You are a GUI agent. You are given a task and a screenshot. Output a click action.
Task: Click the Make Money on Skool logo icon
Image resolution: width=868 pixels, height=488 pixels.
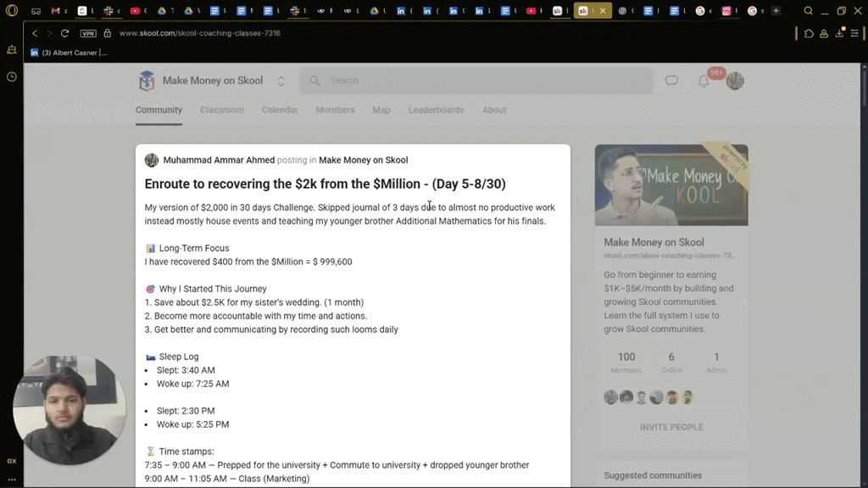147,80
